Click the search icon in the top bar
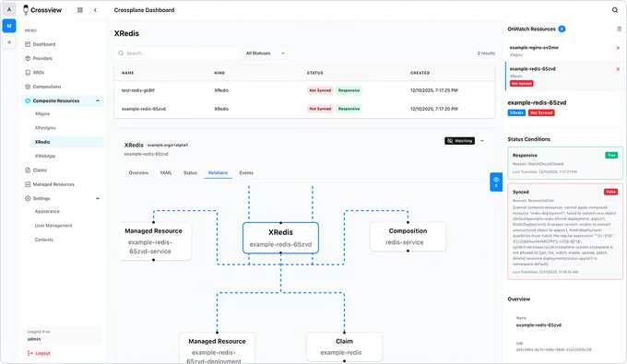Image resolution: width=627 pixels, height=364 pixels. tap(615, 10)
